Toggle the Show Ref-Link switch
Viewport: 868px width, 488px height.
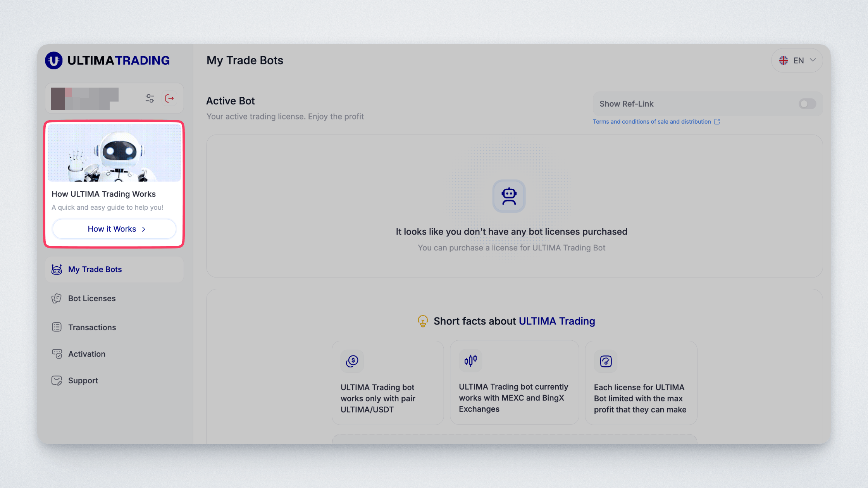pos(807,104)
